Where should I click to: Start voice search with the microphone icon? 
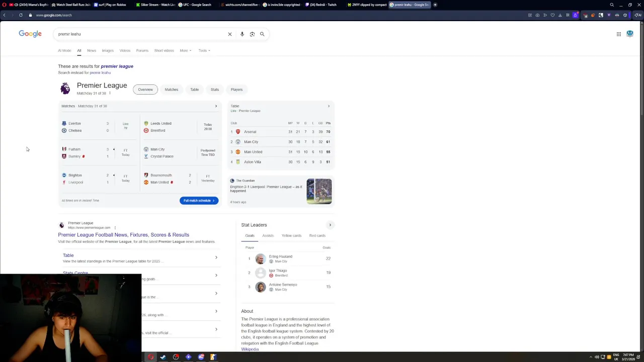click(x=242, y=34)
